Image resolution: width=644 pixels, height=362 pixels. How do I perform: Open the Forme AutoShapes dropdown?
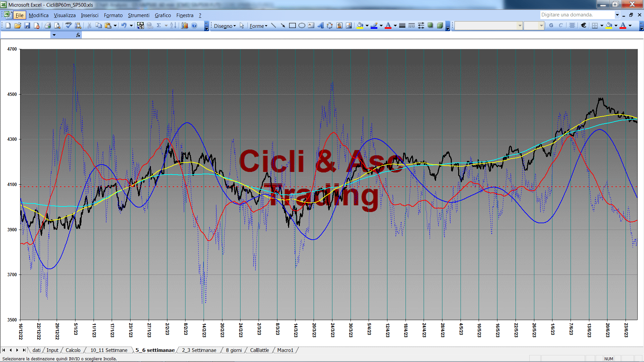pyautogui.click(x=258, y=26)
